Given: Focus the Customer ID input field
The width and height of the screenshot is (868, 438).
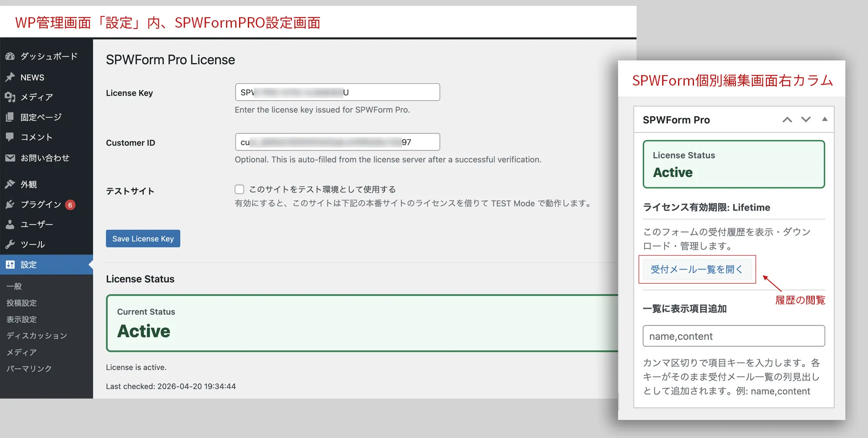Looking at the screenshot, I should click(338, 142).
